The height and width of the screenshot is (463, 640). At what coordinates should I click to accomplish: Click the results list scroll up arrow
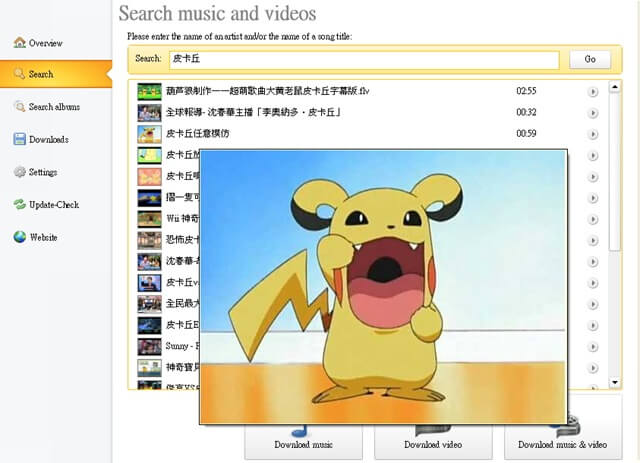tap(615, 87)
